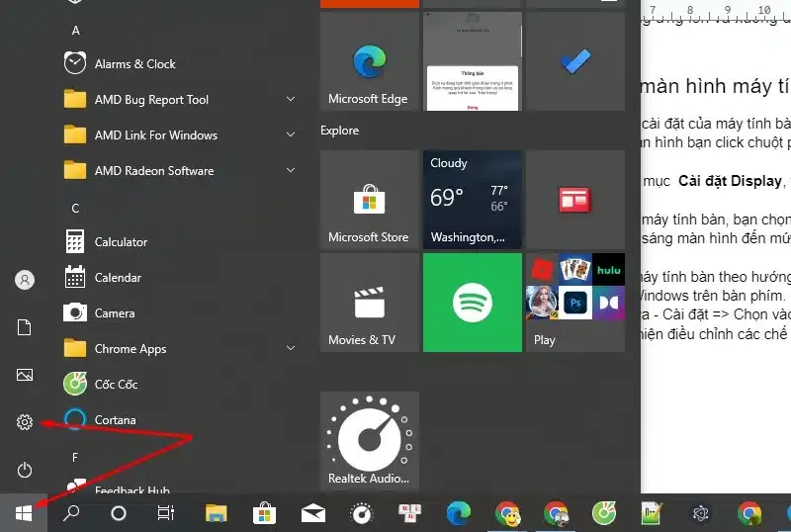Click "Cài đặt Display" text in document
The height and width of the screenshot is (532, 791).
tap(730, 181)
